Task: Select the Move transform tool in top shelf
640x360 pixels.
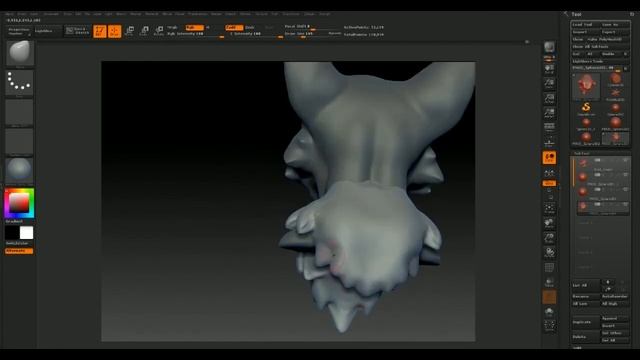Action: point(129,31)
